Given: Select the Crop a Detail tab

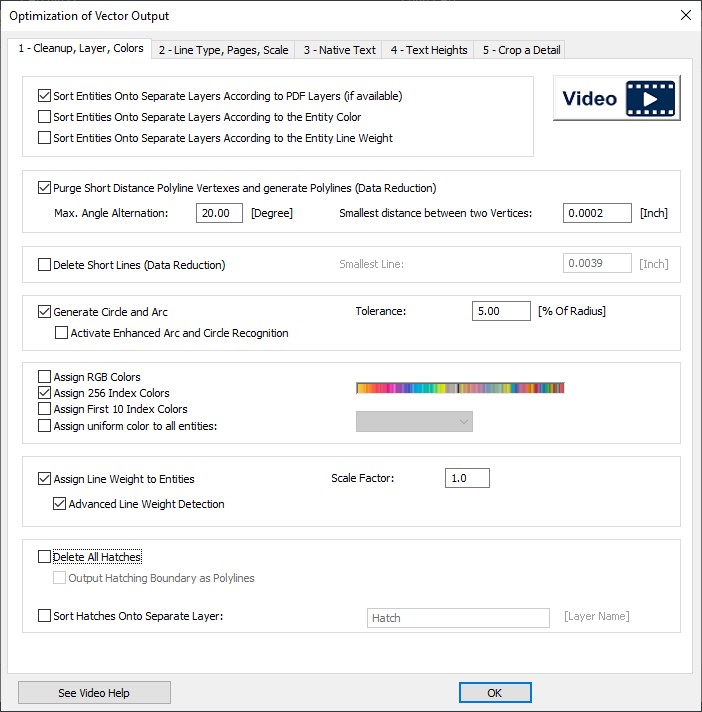Looking at the screenshot, I should tap(521, 50).
